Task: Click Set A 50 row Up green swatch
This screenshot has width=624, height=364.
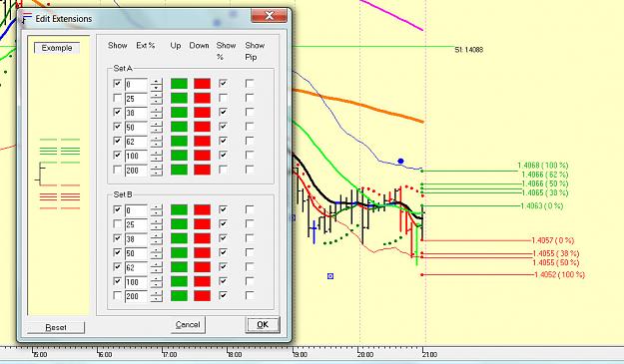Action: [x=179, y=127]
